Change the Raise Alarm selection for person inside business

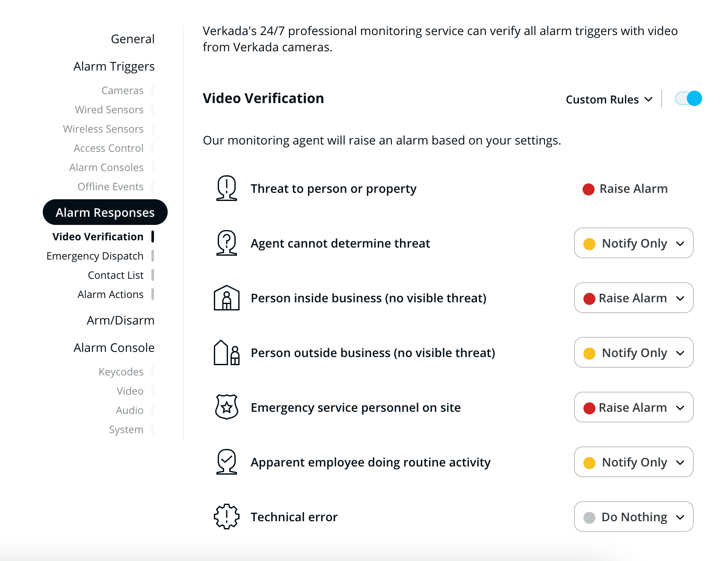(633, 298)
